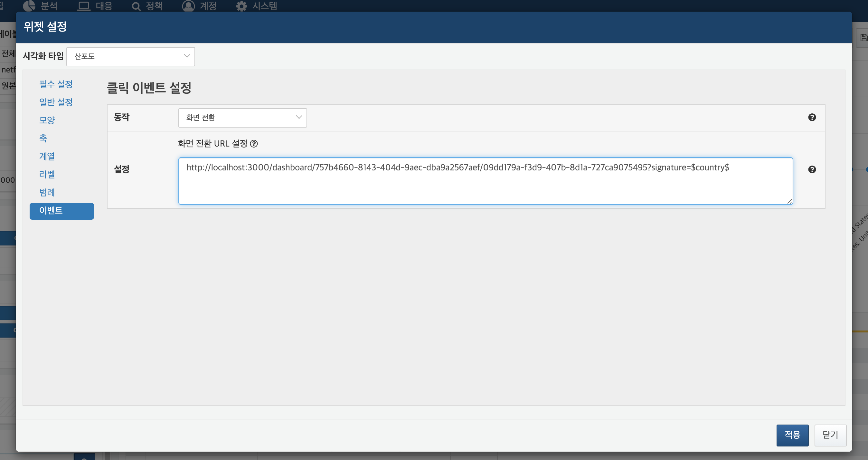Click the 시스템 gear icon

click(x=241, y=6)
